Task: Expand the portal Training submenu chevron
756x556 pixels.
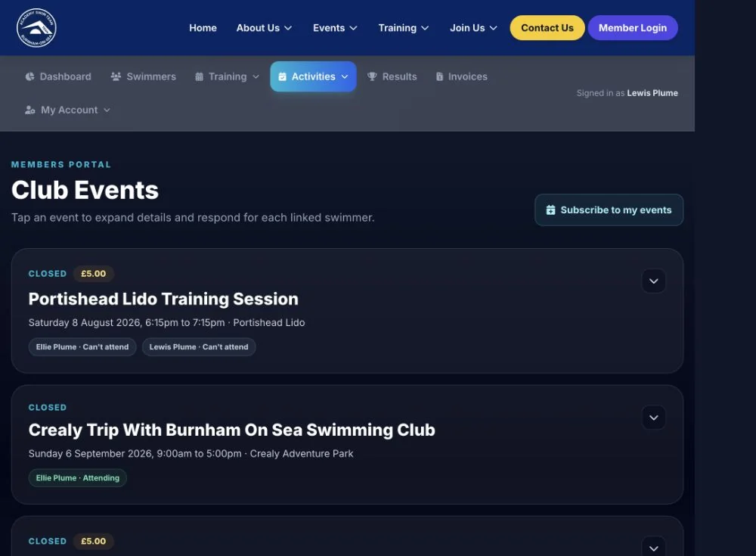Action: (x=256, y=76)
